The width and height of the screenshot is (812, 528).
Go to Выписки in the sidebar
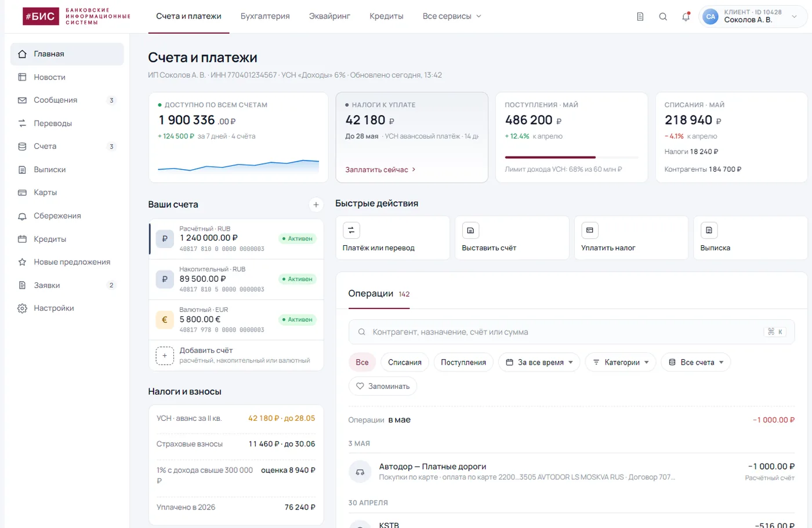tap(67, 170)
